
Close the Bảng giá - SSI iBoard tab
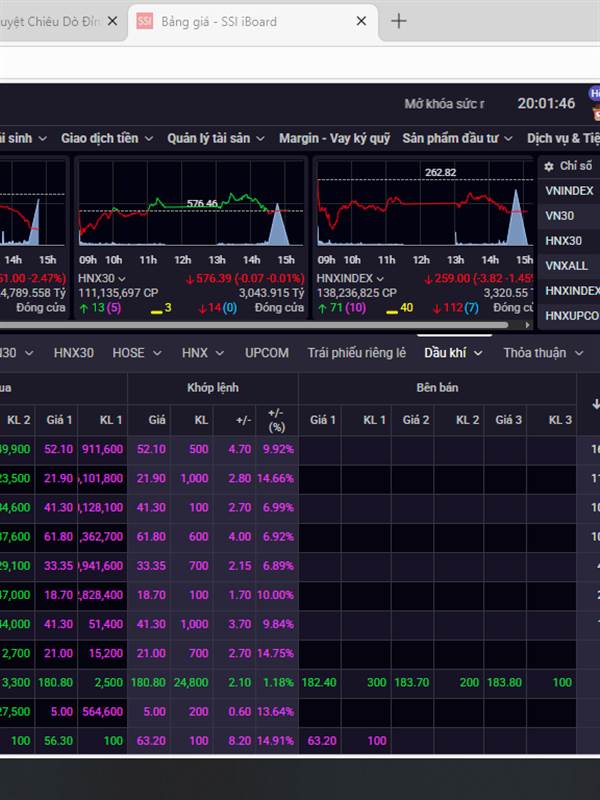click(x=360, y=21)
